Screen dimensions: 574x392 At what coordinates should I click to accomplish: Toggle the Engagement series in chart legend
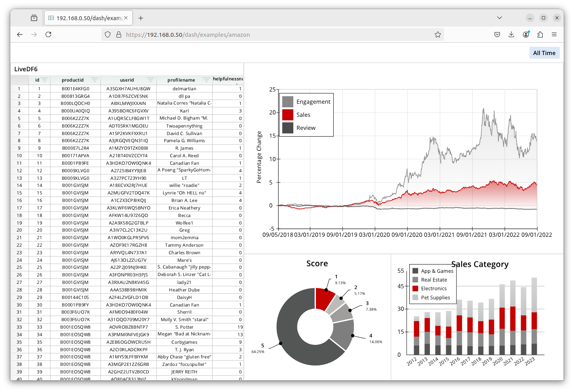pyautogui.click(x=306, y=102)
